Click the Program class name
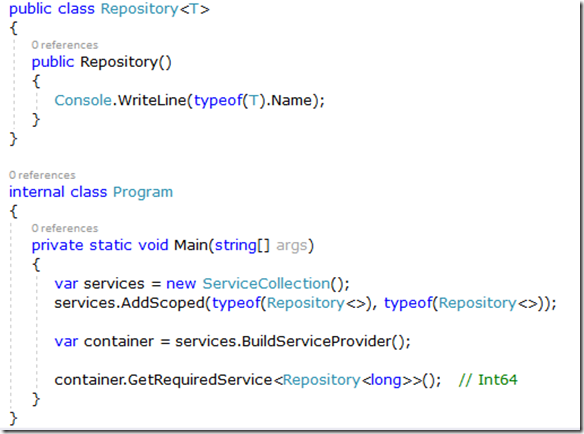 (x=143, y=192)
